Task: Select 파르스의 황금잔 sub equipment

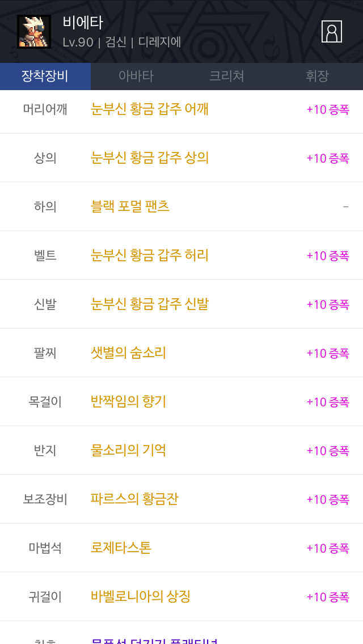Action: tap(134, 499)
